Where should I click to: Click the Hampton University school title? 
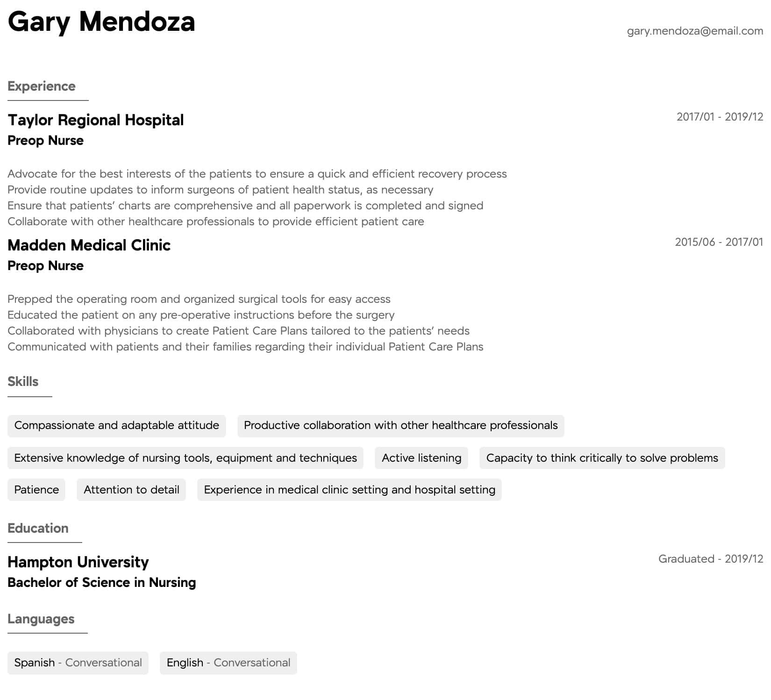78,562
